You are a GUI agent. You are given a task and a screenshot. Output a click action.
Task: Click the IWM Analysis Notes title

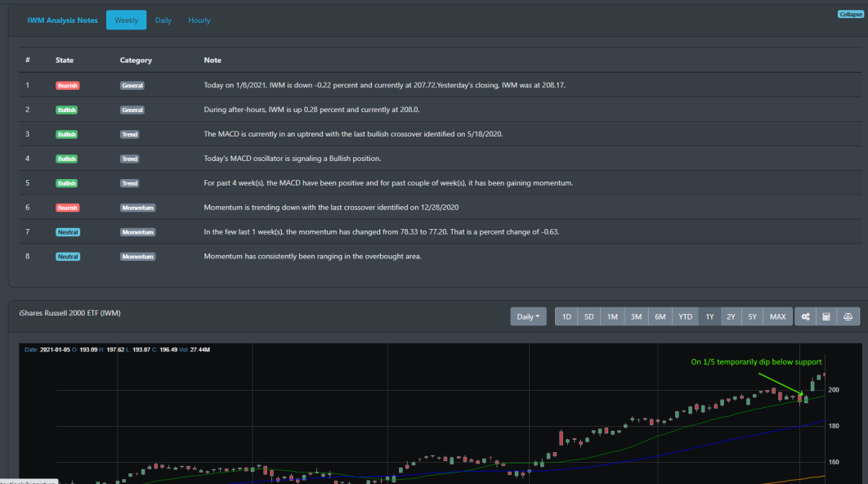(x=63, y=20)
